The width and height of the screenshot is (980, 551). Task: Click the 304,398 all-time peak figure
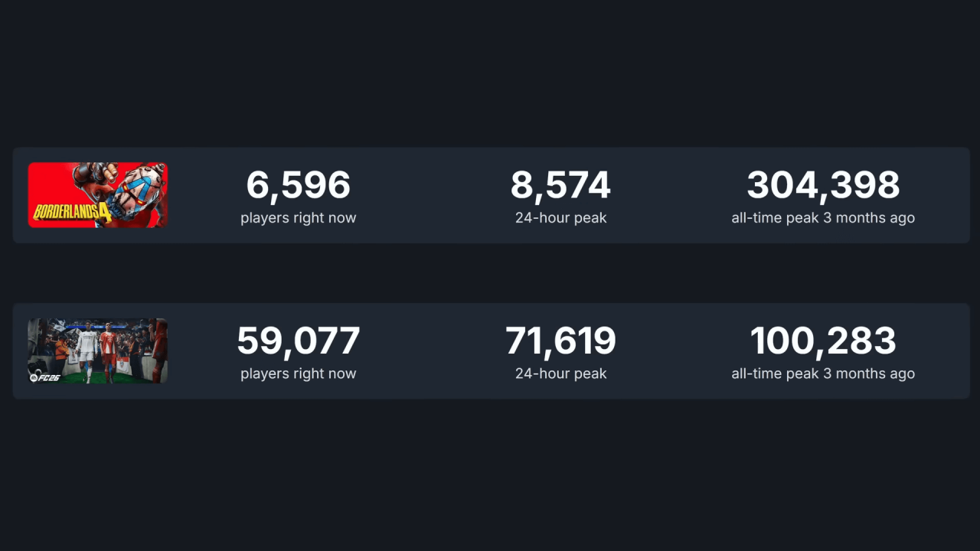click(823, 185)
